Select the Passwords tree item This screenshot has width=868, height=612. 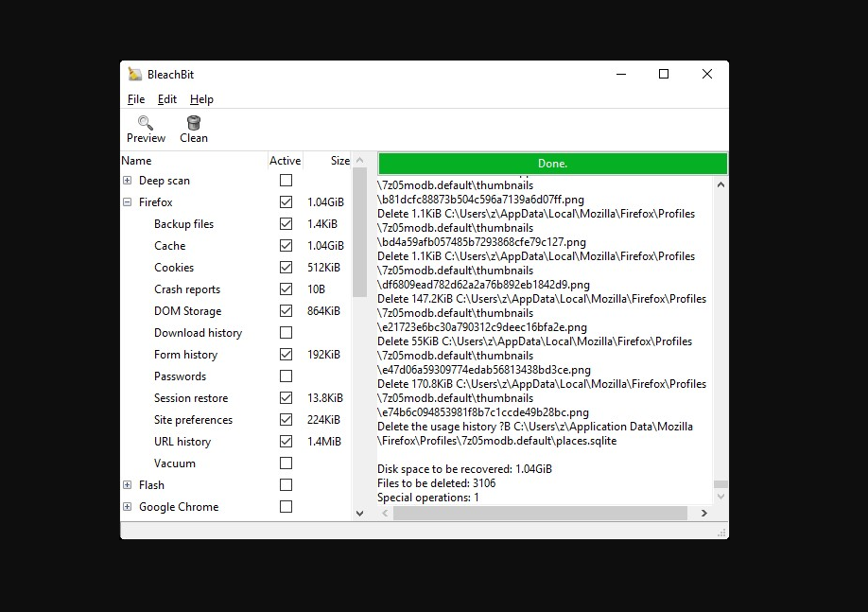pyautogui.click(x=180, y=376)
